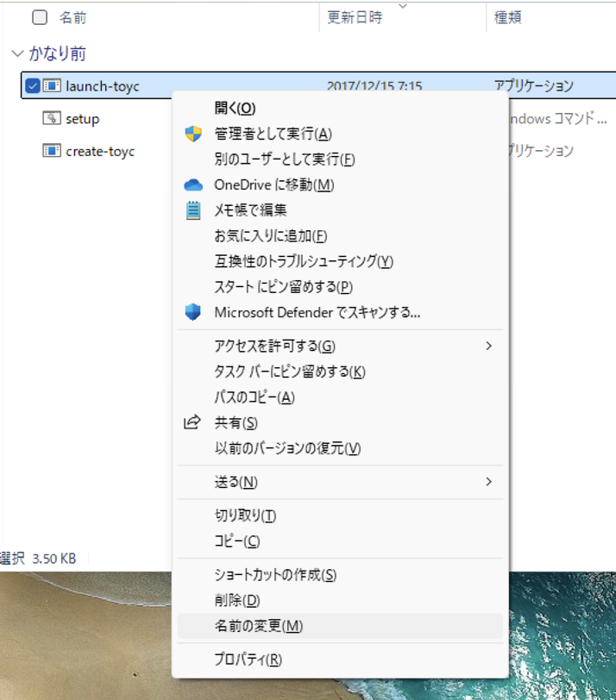
Task: Collapse the かなり前 group
Action: click(x=17, y=53)
